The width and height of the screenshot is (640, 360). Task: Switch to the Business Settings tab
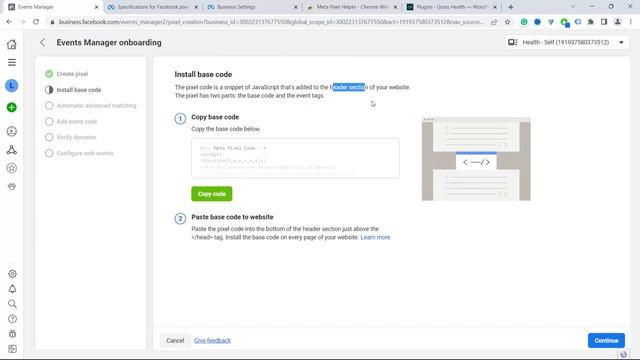(x=252, y=7)
